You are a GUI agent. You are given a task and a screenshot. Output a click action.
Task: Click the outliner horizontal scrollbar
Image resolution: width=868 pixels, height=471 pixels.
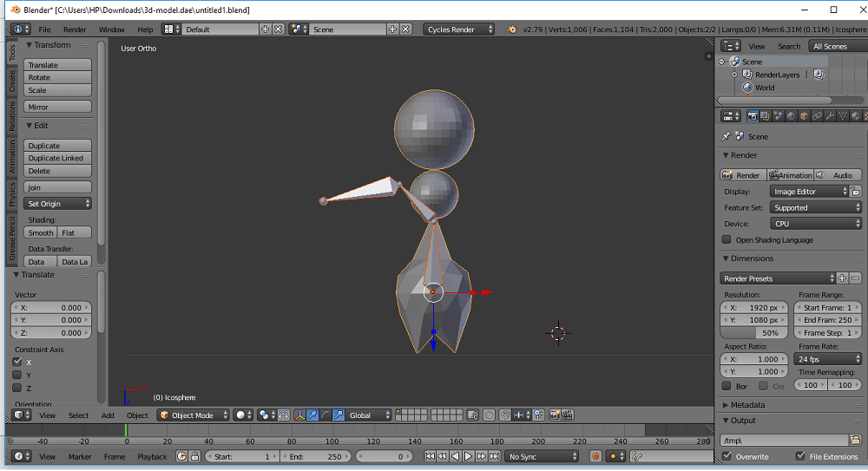[774, 100]
